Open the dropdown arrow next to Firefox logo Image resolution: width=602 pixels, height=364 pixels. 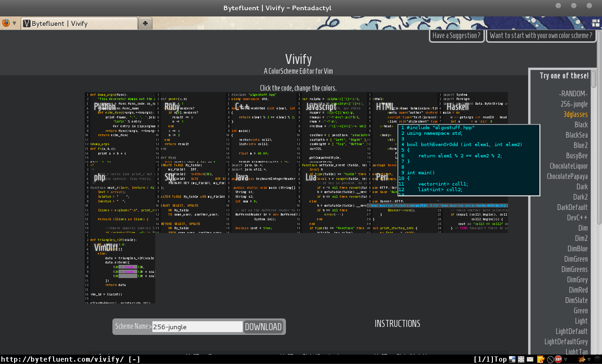point(15,23)
